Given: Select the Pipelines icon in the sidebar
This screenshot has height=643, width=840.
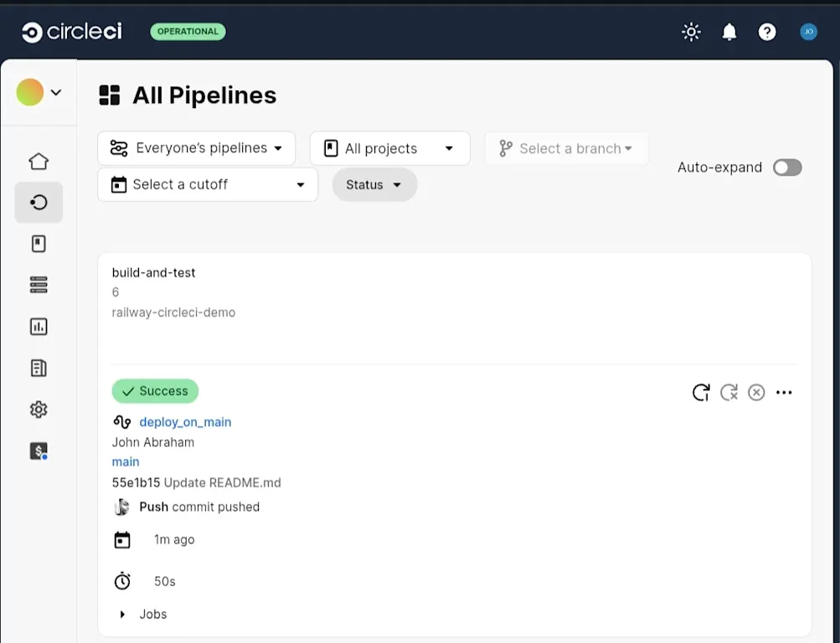Looking at the screenshot, I should pos(38,202).
